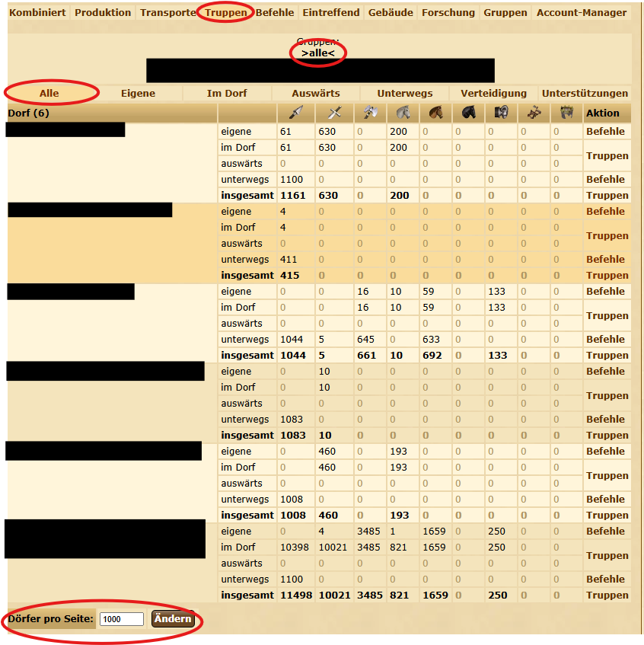The image size is (644, 645).
Task: Select Account-Manager in the top menu
Action: (x=581, y=12)
